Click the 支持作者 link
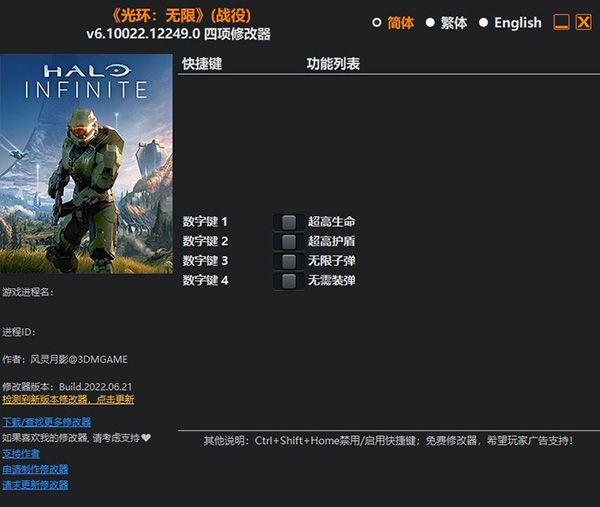 pyautogui.click(x=21, y=454)
